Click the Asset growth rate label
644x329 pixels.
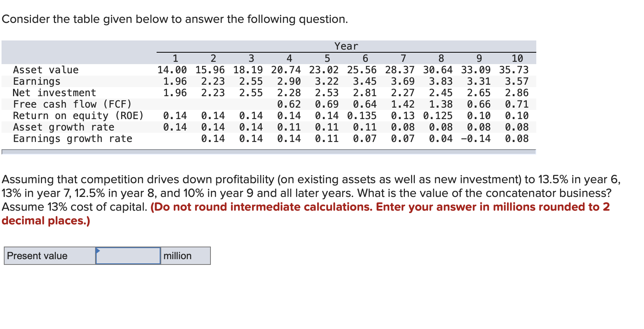[63, 127]
